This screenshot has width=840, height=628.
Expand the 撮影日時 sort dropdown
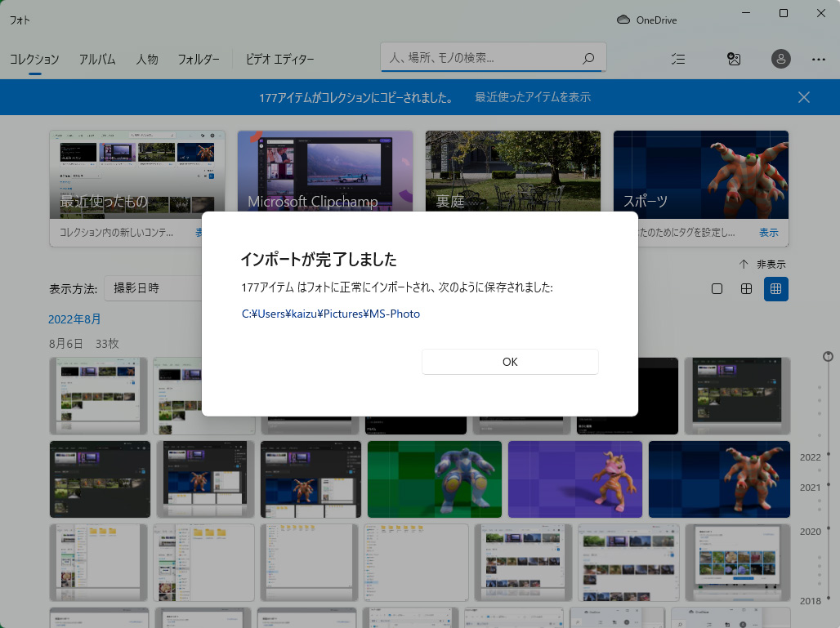(155, 288)
